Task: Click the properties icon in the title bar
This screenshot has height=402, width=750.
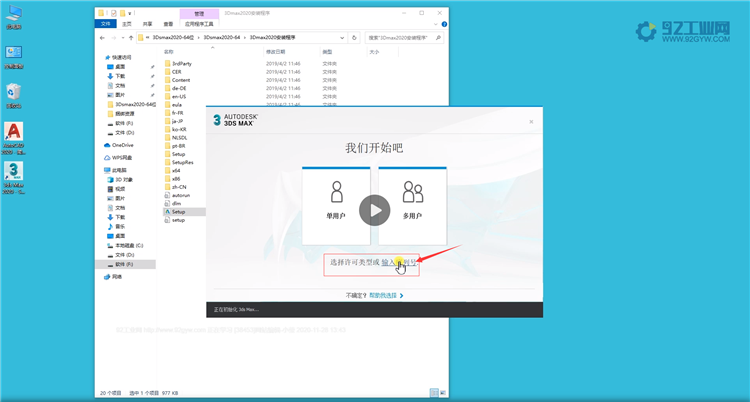Action: click(x=114, y=13)
